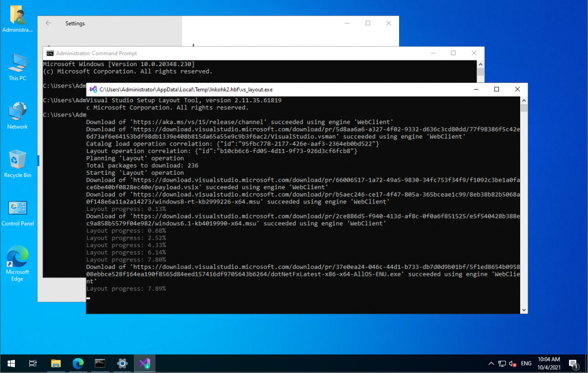Click Settings window title text
The height and width of the screenshot is (373, 588).
(x=75, y=23)
